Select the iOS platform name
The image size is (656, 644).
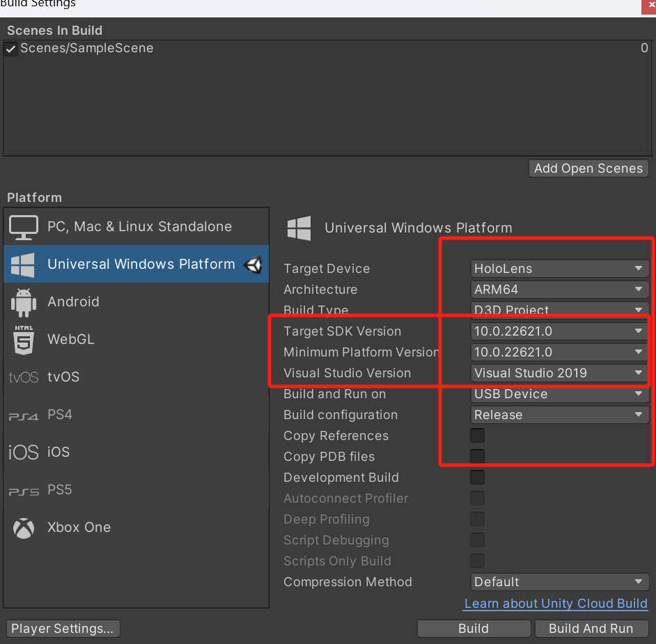coord(58,452)
